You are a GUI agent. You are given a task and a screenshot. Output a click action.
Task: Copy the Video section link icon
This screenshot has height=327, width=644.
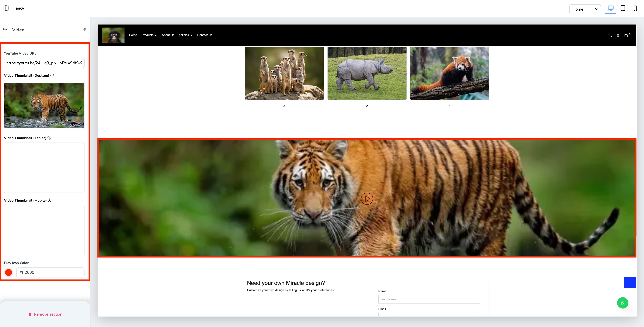click(x=84, y=30)
